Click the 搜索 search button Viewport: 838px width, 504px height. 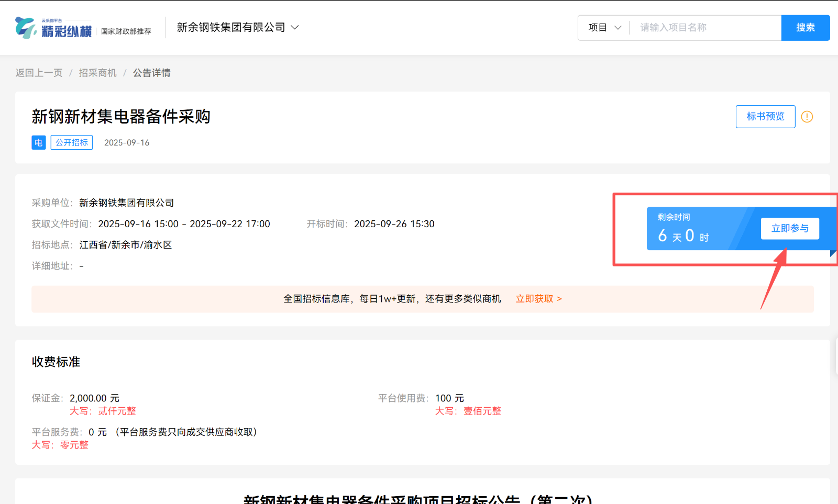pyautogui.click(x=806, y=27)
